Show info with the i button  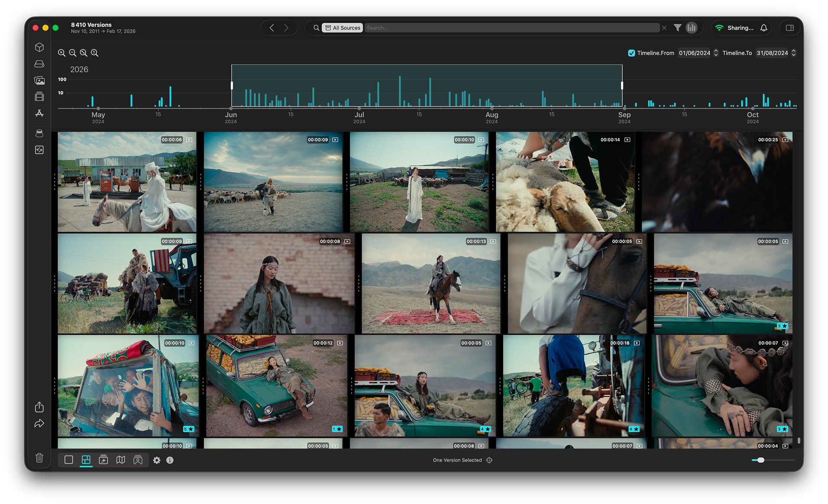[x=170, y=460]
